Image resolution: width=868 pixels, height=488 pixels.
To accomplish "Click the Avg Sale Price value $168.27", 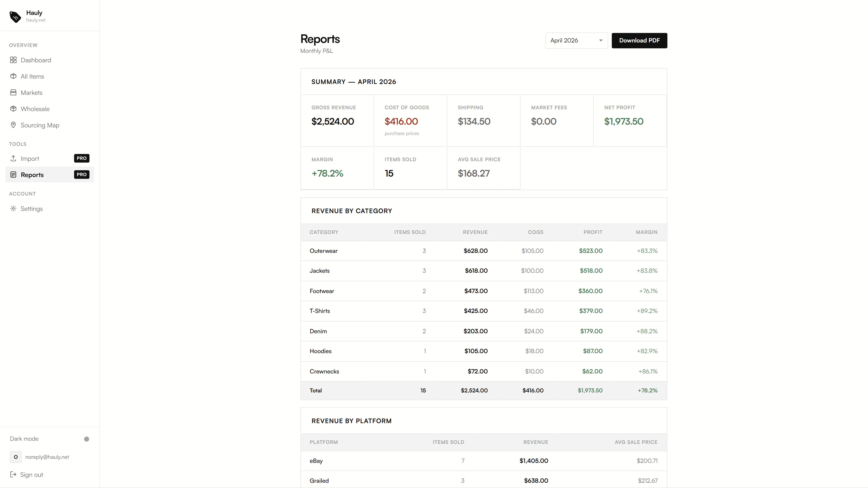I will 473,173.
